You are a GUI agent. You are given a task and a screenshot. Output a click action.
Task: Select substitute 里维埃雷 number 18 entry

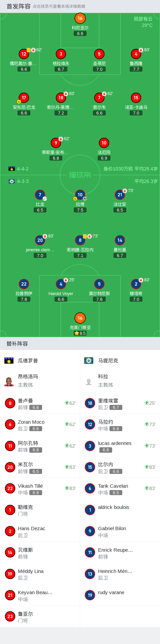[x=120, y=403]
